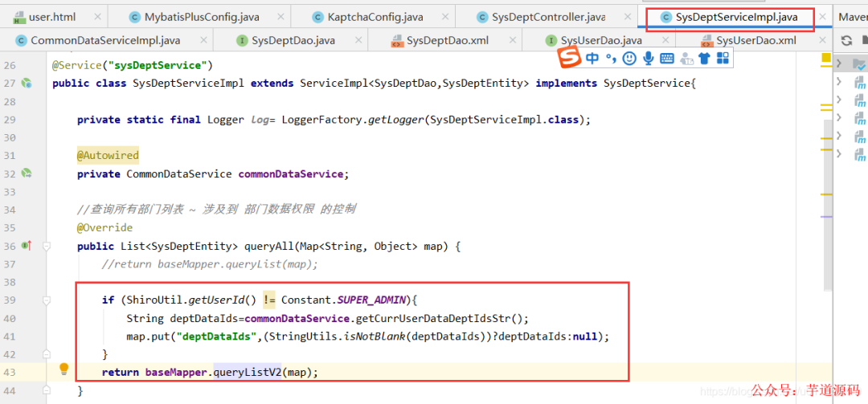The width and height of the screenshot is (868, 404).
Task: Click the Maven reimport refresh icon
Action: tap(846, 40)
